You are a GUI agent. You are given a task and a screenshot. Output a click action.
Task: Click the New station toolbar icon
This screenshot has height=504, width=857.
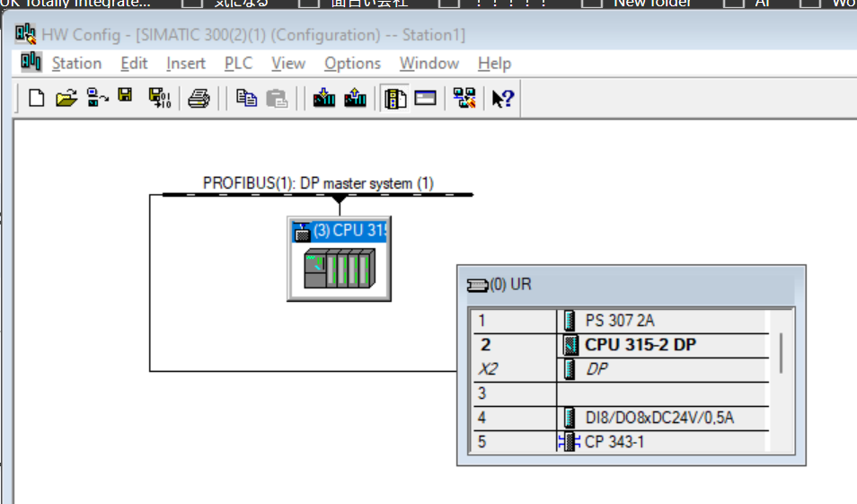(37, 99)
